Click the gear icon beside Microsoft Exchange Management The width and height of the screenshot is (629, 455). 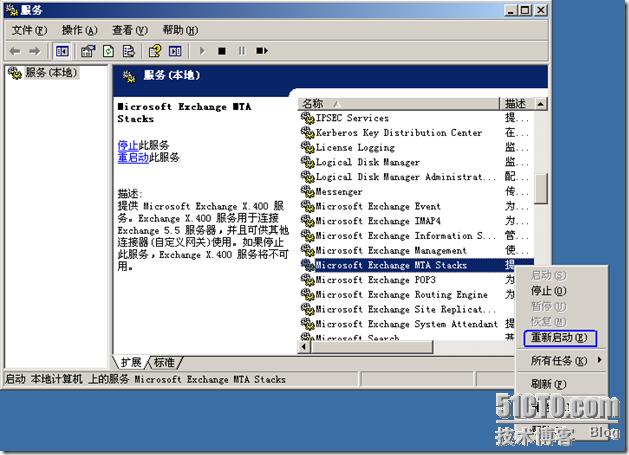click(307, 250)
